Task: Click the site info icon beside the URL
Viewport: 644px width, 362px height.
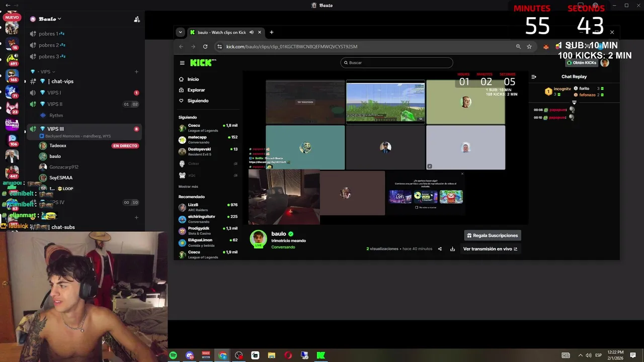Action: [219, 46]
